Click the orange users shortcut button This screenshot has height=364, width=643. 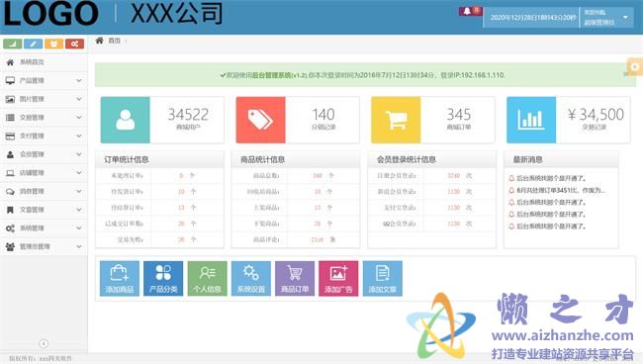tap(53, 44)
